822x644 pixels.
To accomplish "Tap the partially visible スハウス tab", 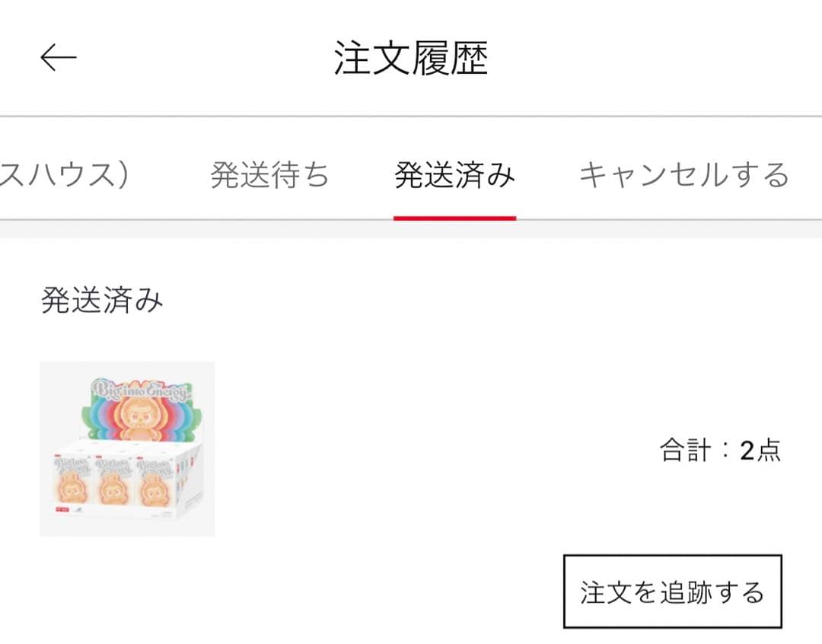I will pos(65,174).
